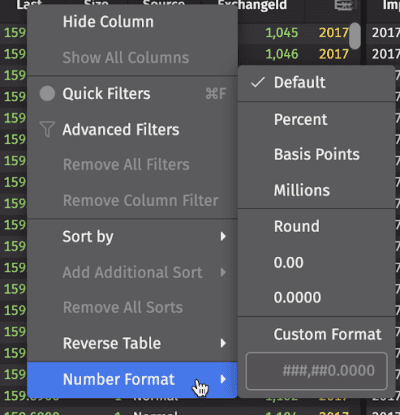
Task: Click the ExchangeId column header
Action: (252, 5)
